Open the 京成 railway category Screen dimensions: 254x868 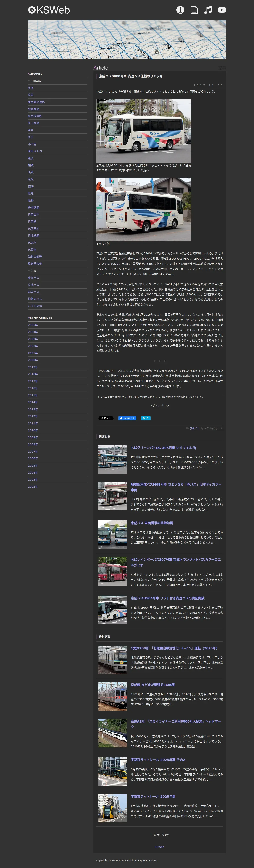tap(31, 88)
